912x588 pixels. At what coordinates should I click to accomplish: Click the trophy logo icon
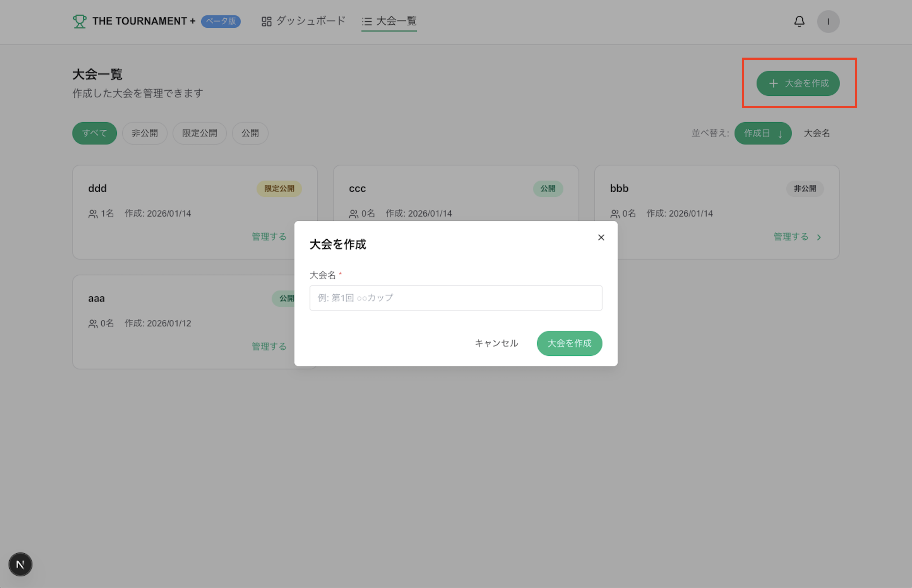pyautogui.click(x=79, y=21)
